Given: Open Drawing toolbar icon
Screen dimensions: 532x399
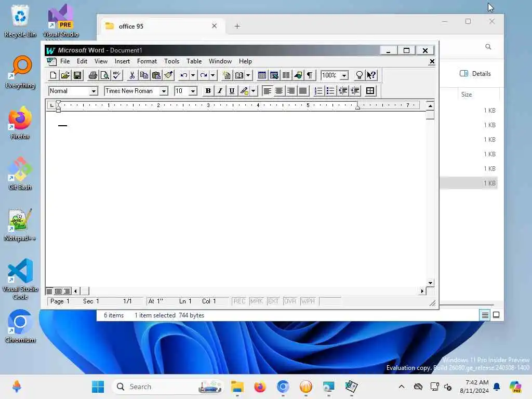Looking at the screenshot, I should click(298, 75).
